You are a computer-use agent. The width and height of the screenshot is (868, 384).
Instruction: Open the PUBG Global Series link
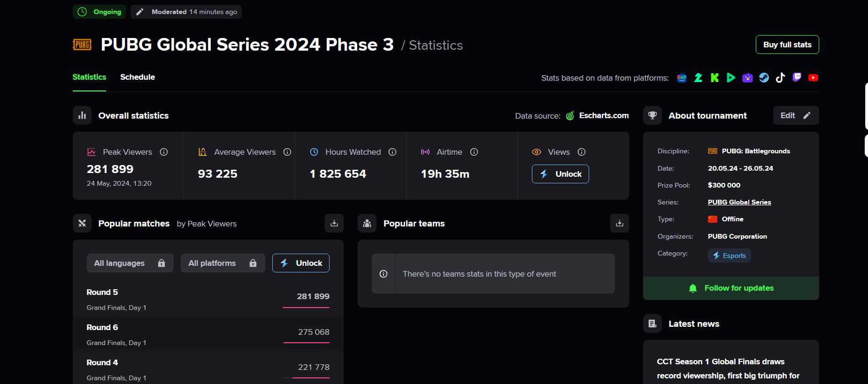click(739, 202)
